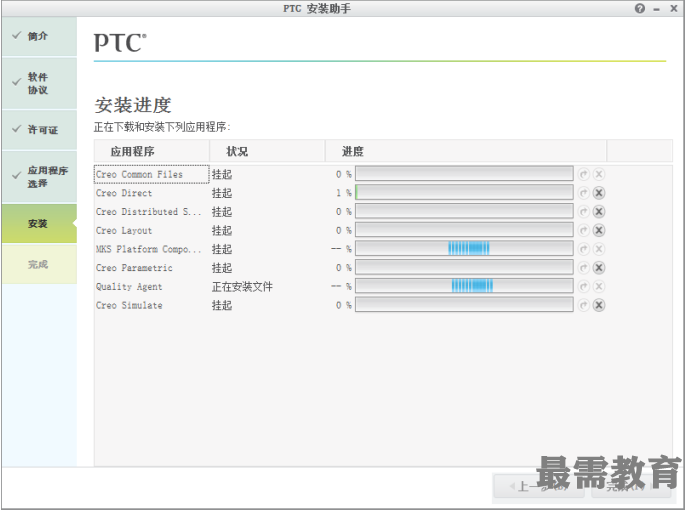Click the 正在安装文件 status text
The height and width of the screenshot is (512, 688).
pos(242,287)
